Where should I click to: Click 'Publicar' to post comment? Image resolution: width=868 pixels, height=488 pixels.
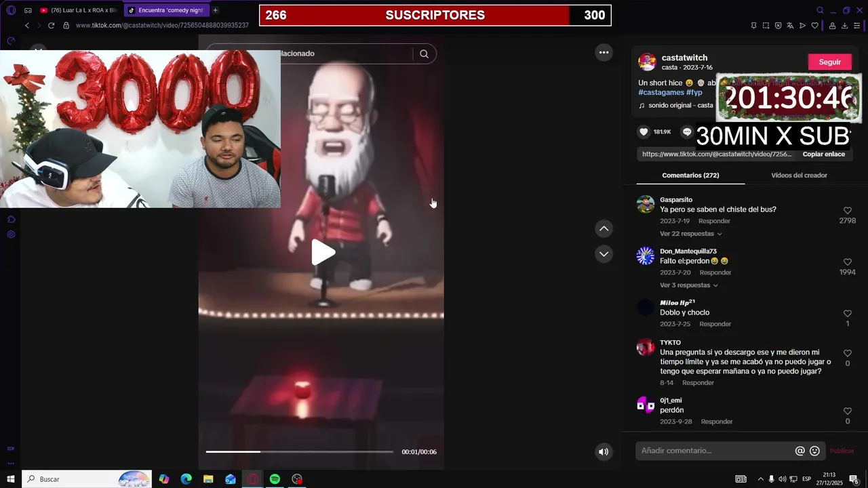pos(842,451)
